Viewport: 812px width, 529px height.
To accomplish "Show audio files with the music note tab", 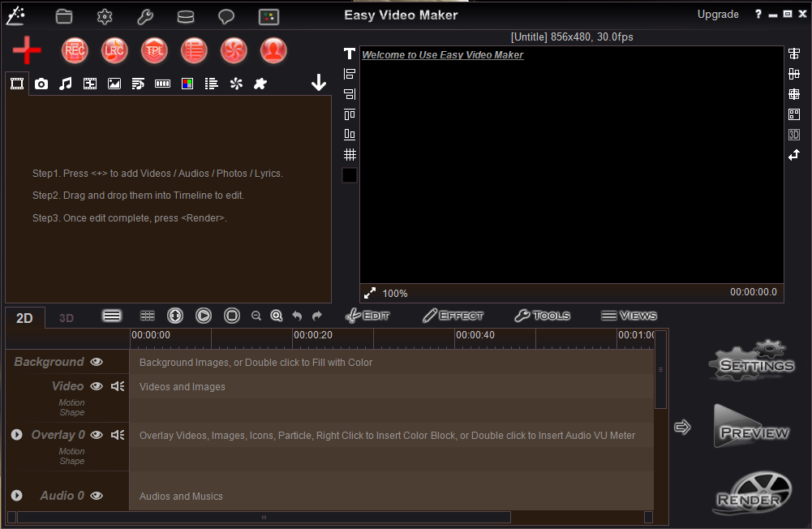I will click(x=65, y=84).
